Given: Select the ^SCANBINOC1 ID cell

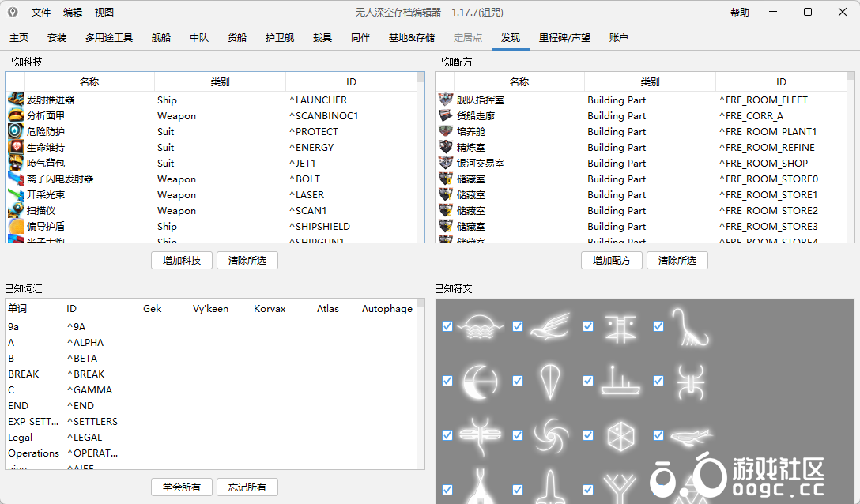Looking at the screenshot, I should tap(323, 115).
